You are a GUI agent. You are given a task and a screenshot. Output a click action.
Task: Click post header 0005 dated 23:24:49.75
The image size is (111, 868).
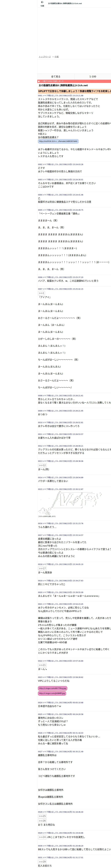(x=61, y=210)
